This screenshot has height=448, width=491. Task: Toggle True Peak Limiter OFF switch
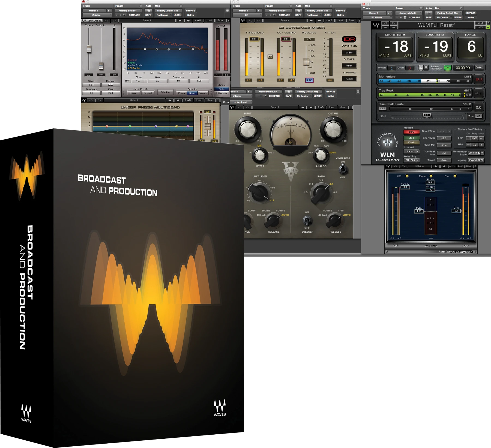[383, 109]
